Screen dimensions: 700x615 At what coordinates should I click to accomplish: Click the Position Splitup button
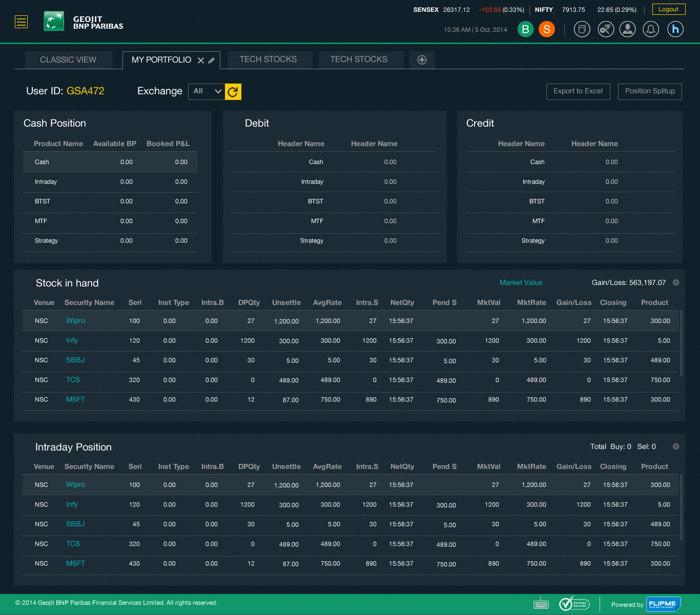[650, 91]
